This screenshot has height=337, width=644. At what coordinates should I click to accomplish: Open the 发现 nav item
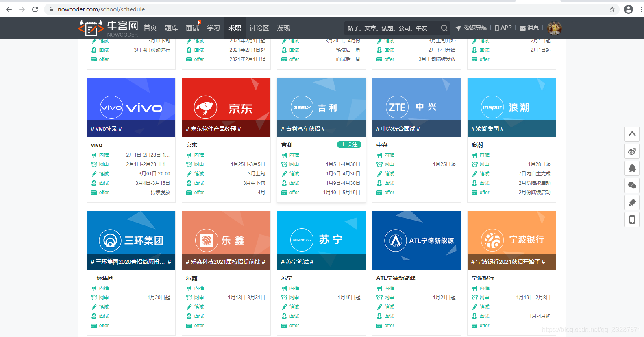pyautogui.click(x=283, y=28)
